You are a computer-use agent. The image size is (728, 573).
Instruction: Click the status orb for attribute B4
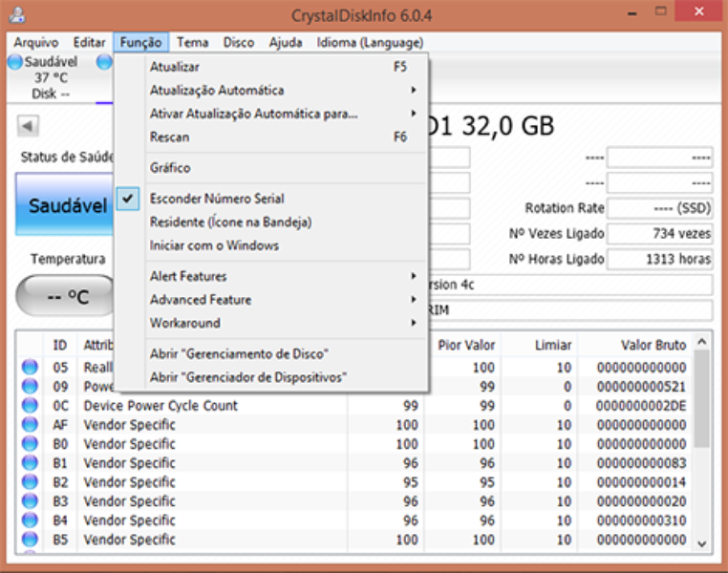[30, 520]
